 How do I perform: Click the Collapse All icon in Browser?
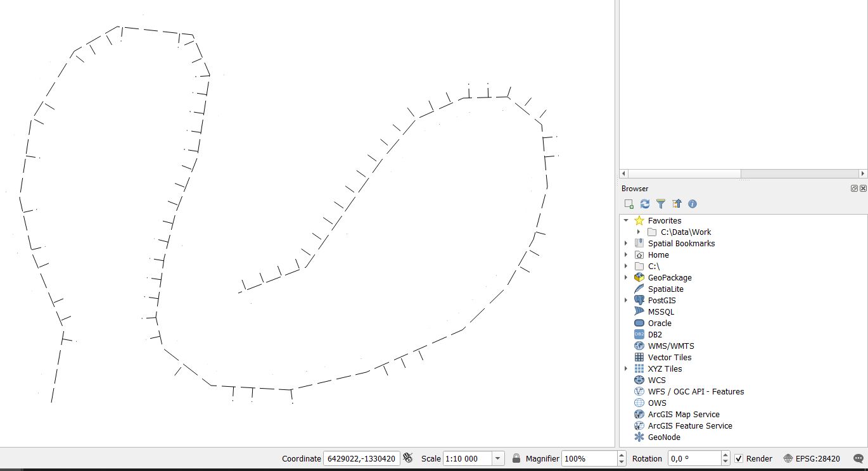[677, 204]
